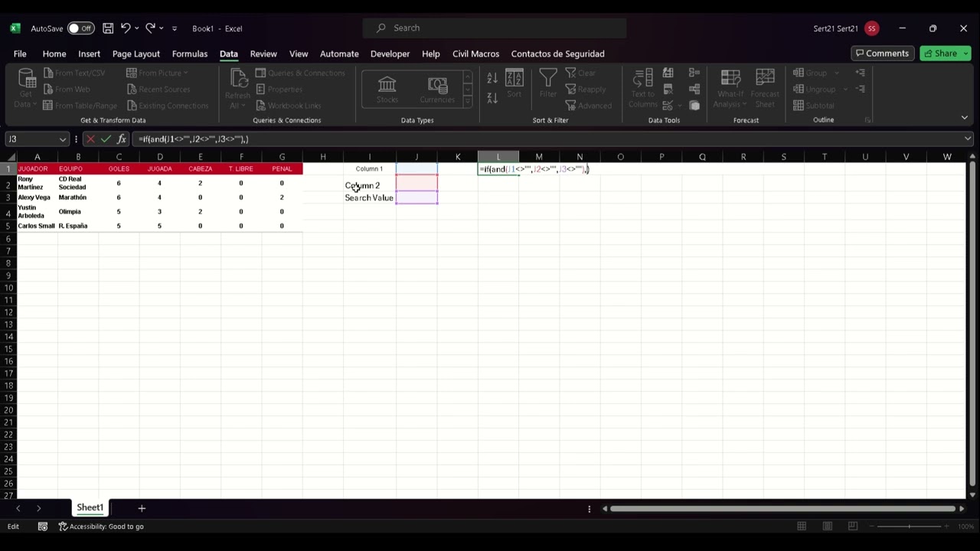Viewport: 980px width, 551px height.
Task: Open the Name Box dropdown
Action: tap(63, 139)
